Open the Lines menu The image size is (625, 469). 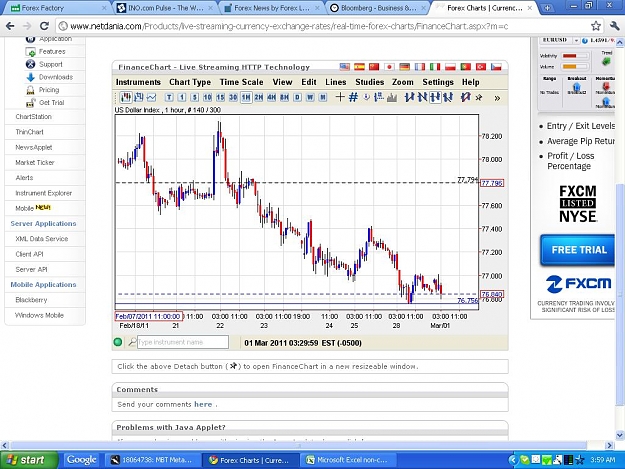click(336, 82)
